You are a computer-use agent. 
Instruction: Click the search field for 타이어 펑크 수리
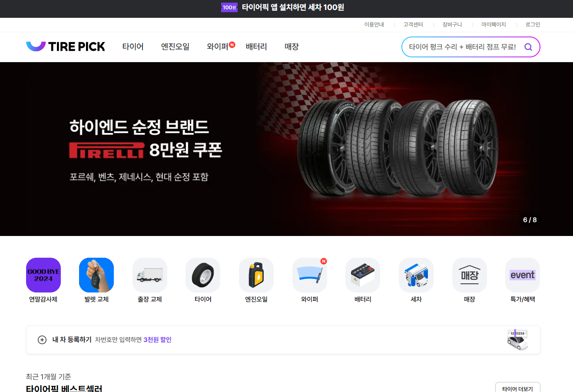tap(462, 47)
